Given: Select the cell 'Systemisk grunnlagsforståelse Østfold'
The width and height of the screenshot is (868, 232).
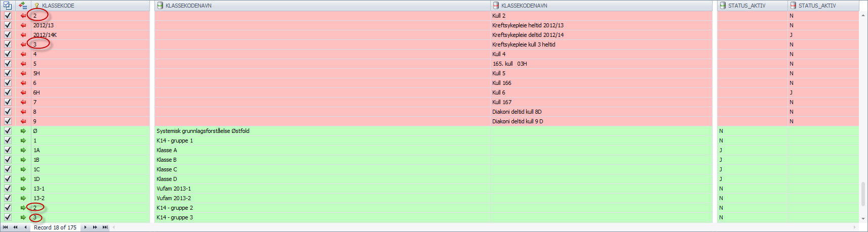Looking at the screenshot, I should pos(322,131).
